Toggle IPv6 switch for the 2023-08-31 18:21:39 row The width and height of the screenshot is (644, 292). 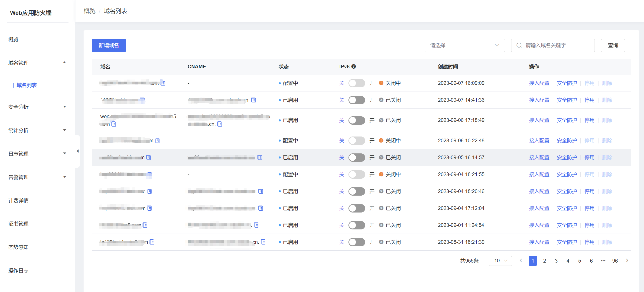click(x=357, y=242)
